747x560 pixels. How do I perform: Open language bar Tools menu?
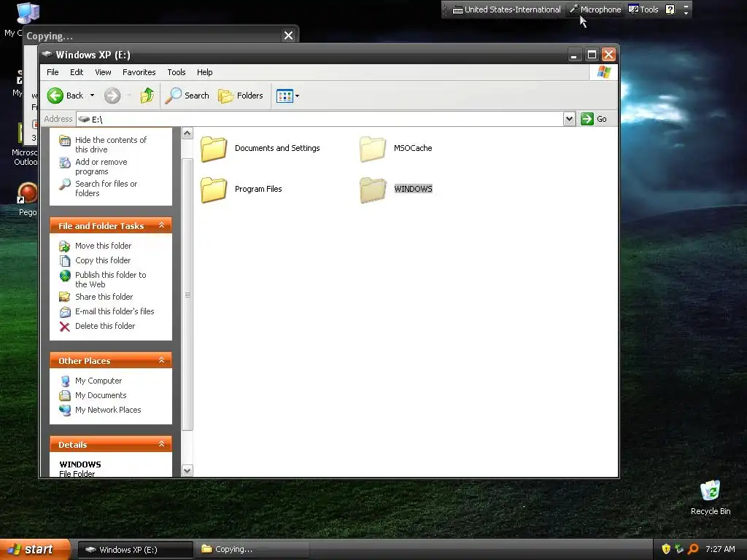(x=643, y=9)
